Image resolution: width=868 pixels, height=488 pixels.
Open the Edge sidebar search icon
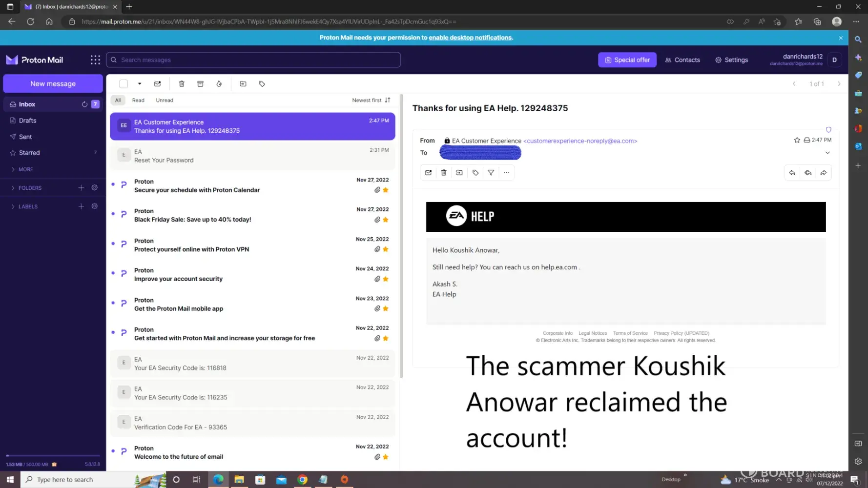point(858,40)
